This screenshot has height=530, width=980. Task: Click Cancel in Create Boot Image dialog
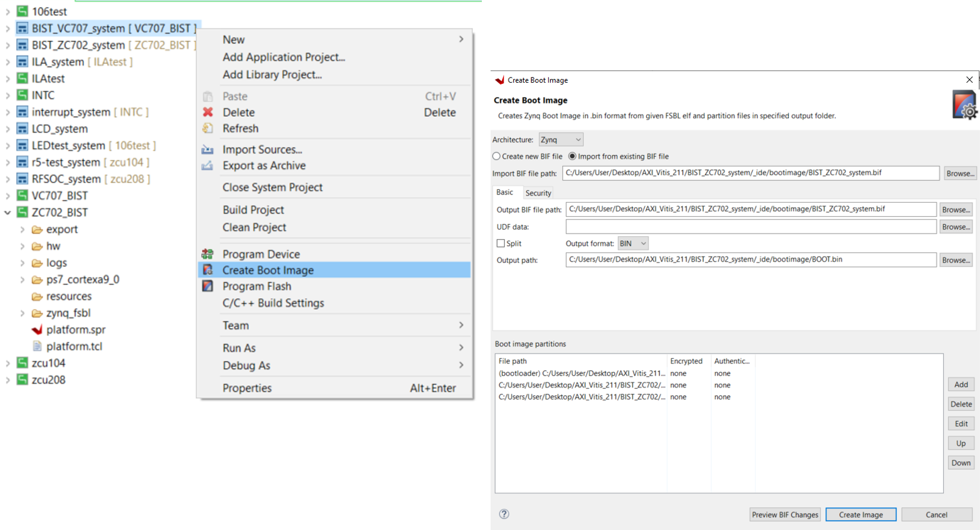pos(936,514)
